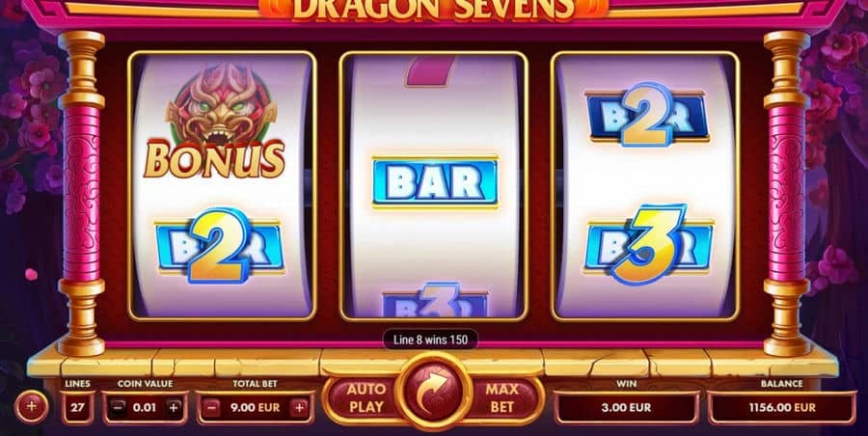Lower the total bet with minus
Viewport: 868px width, 436px height.
coord(211,408)
